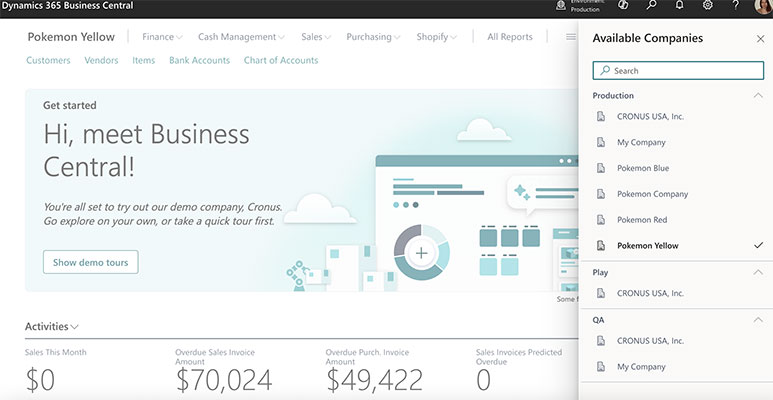Switch to Pokemon Red company
Image resolution: width=773 pixels, height=400 pixels.
641,220
